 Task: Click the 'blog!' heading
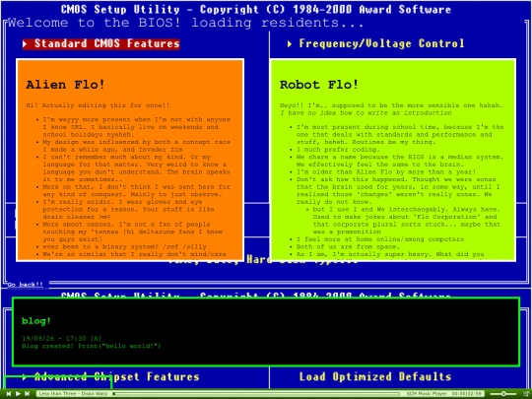(36, 320)
